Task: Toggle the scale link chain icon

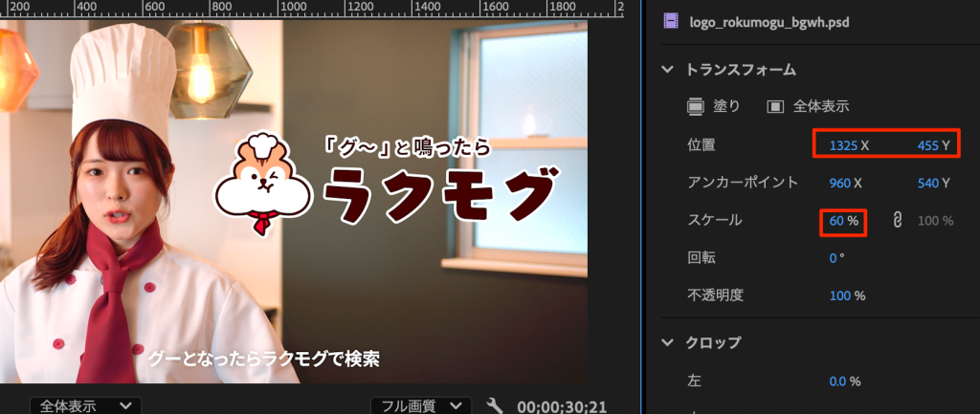Action: tap(897, 220)
